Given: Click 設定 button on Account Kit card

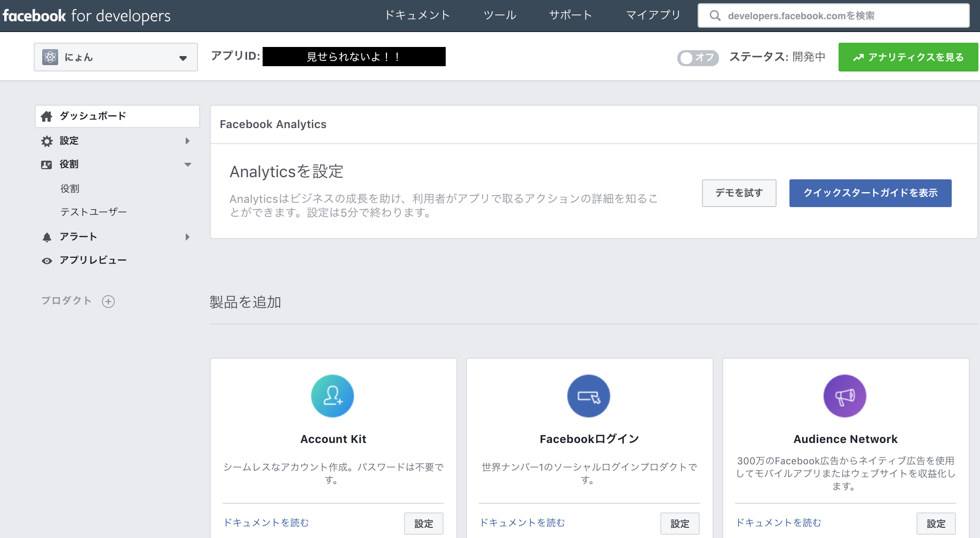Looking at the screenshot, I should coord(423,524).
